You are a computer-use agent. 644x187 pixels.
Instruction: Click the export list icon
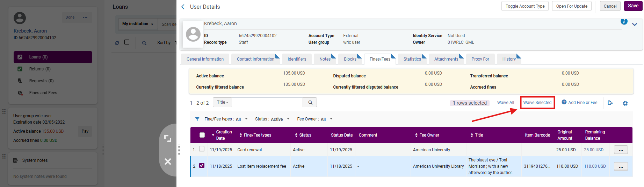[x=610, y=103]
